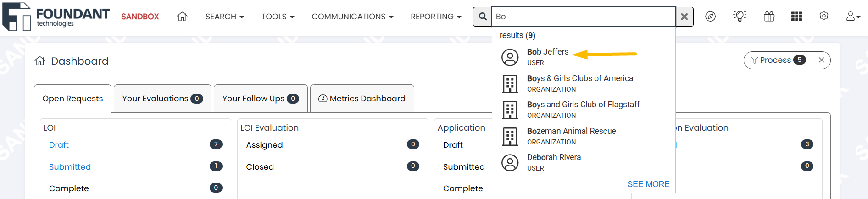Expand the COMMUNICATIONS menu
The height and width of the screenshot is (199, 868).
pyautogui.click(x=352, y=17)
